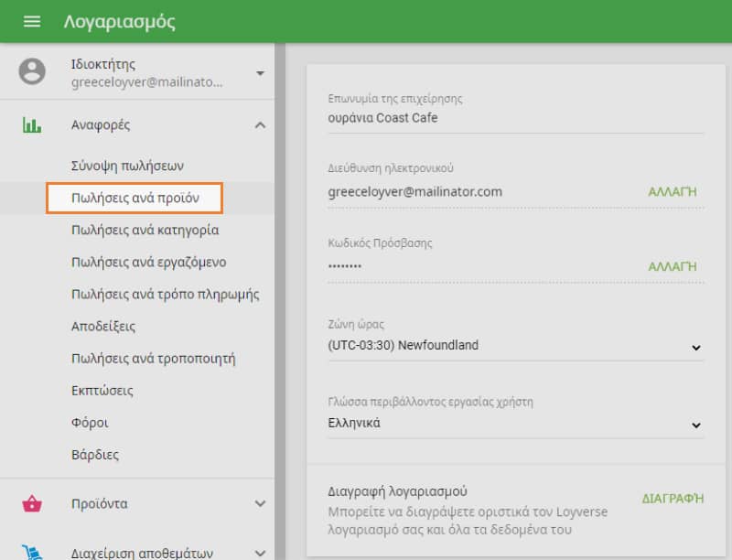The width and height of the screenshot is (732, 560).
Task: Click the products basket icon
Action: pos(32,503)
